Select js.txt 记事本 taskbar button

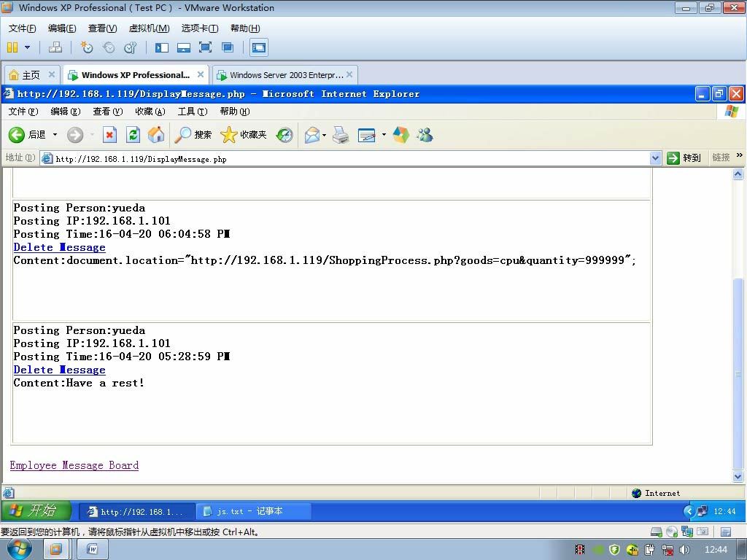tap(253, 511)
